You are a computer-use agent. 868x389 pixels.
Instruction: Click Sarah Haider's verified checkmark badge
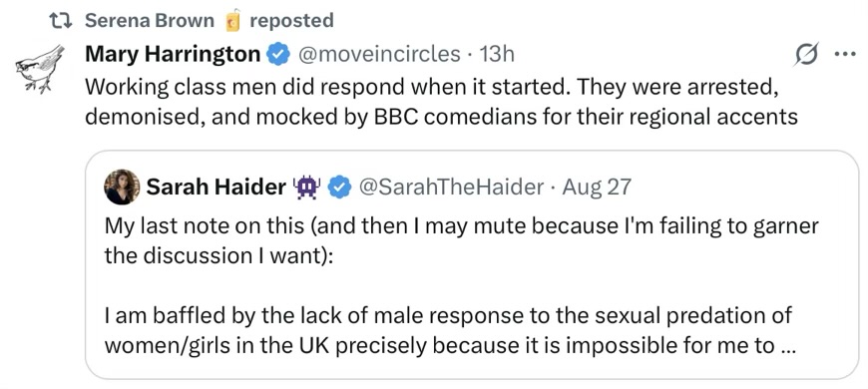tap(339, 188)
